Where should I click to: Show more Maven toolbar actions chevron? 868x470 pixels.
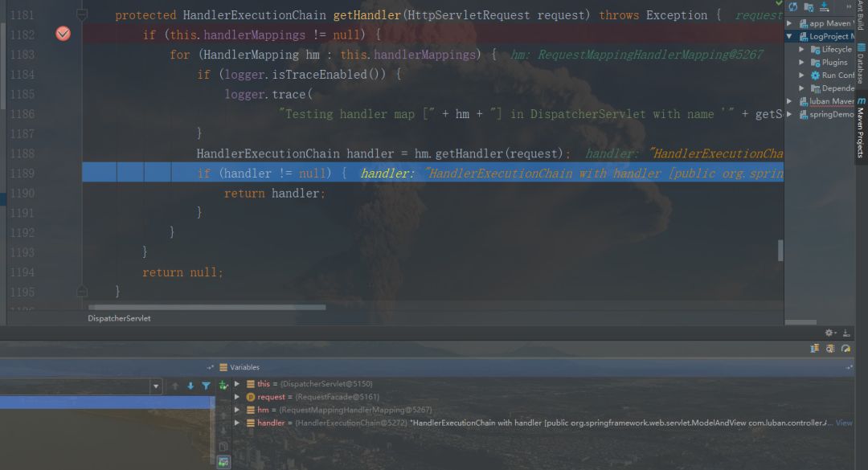848,6
